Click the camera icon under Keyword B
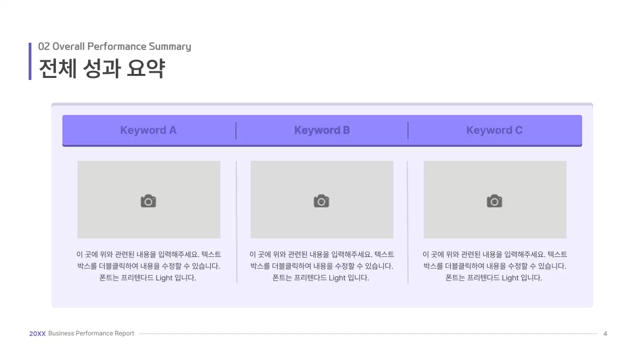Viewport: 644px width, 362px height. (x=321, y=200)
